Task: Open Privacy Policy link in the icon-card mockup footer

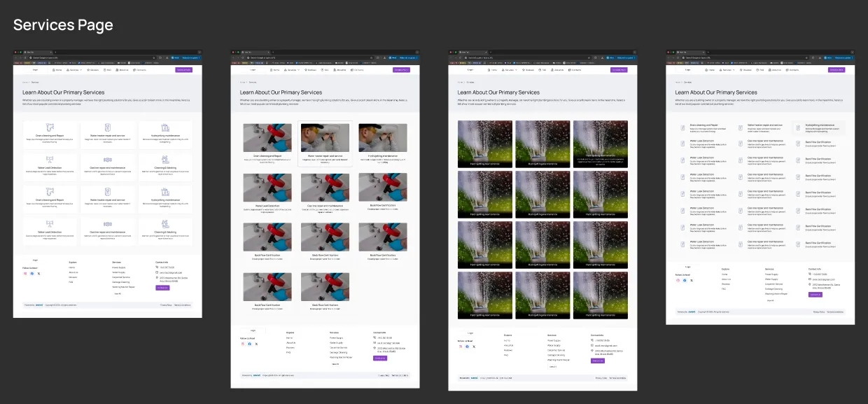Action: [x=165, y=305]
